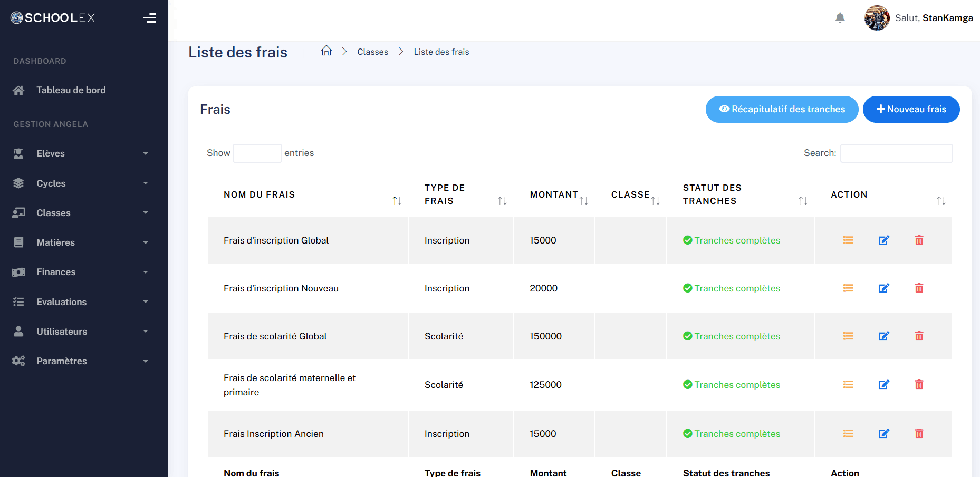Screen dimensions: 980x477
Task: View tranches list for Frais d'inscription Nouveau
Action: (x=848, y=288)
